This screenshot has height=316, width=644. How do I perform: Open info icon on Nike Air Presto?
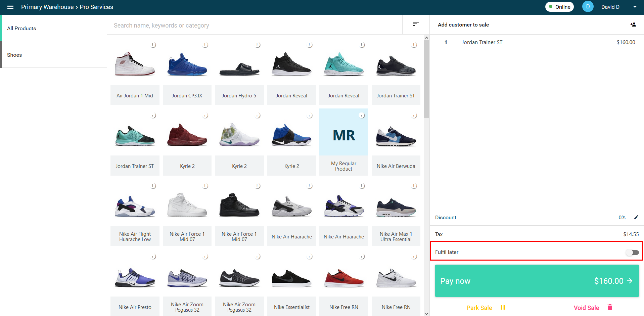click(x=153, y=257)
